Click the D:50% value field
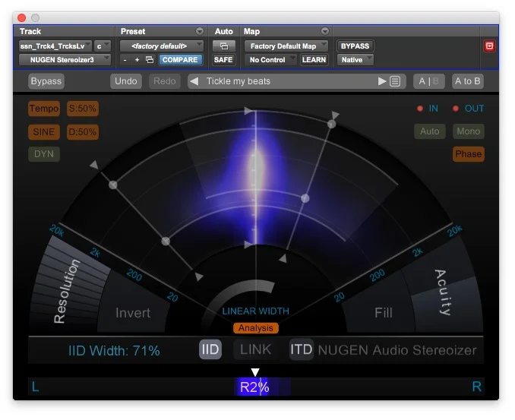The width and height of the screenshot is (515, 420). 83,132
